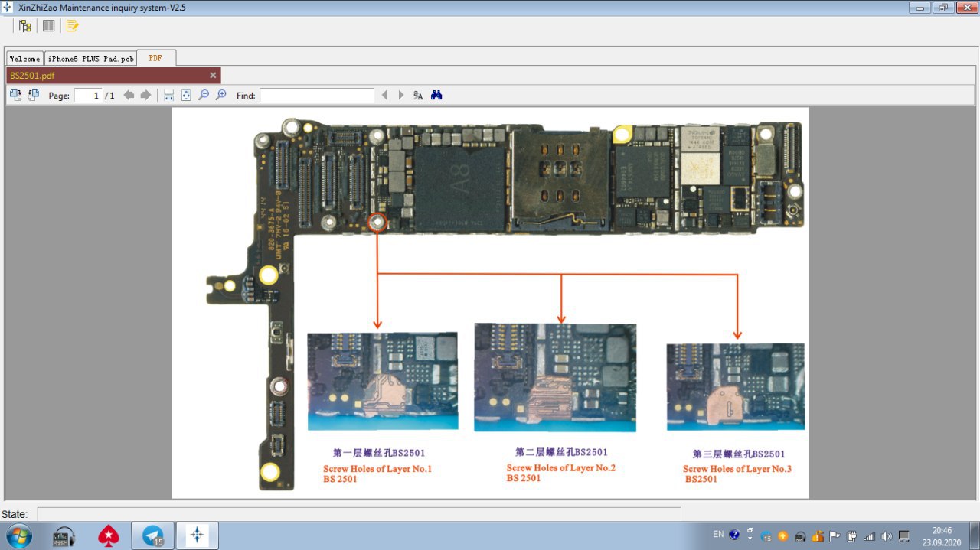This screenshot has width=980, height=550.
Task: Launch the PokerStars taskbar icon
Action: [x=109, y=536]
